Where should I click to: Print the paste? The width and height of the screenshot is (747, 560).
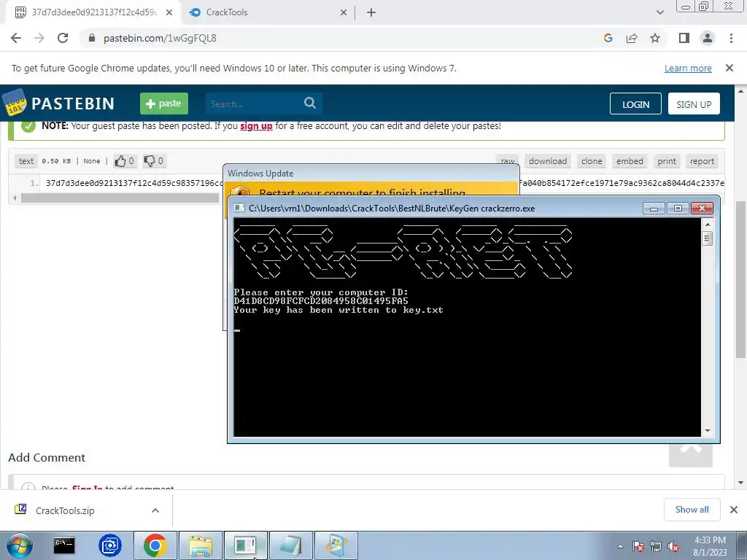pos(667,161)
